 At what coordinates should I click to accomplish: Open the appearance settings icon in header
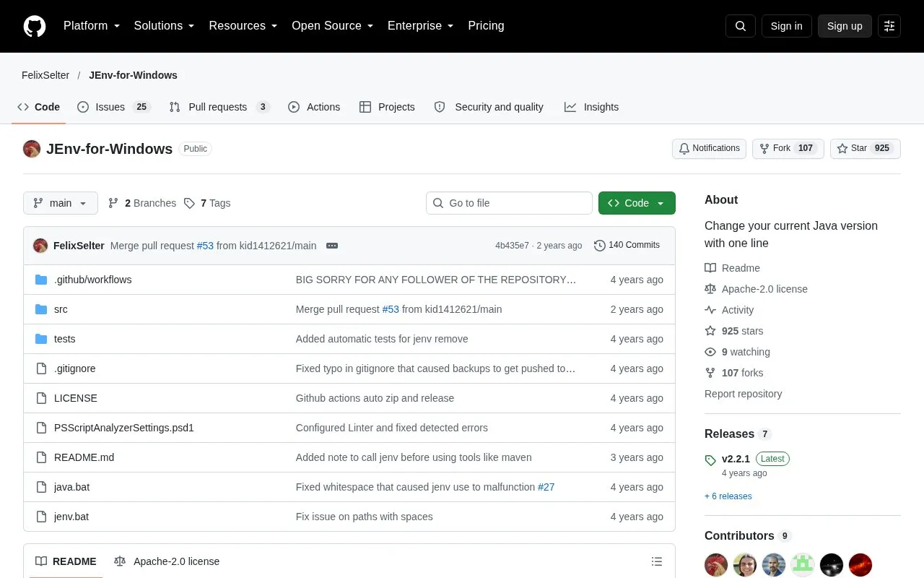click(x=889, y=26)
